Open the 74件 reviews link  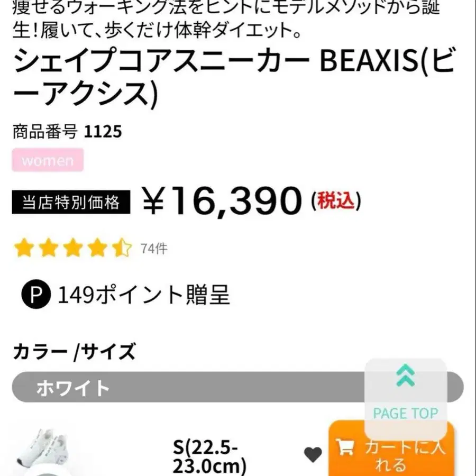click(153, 248)
